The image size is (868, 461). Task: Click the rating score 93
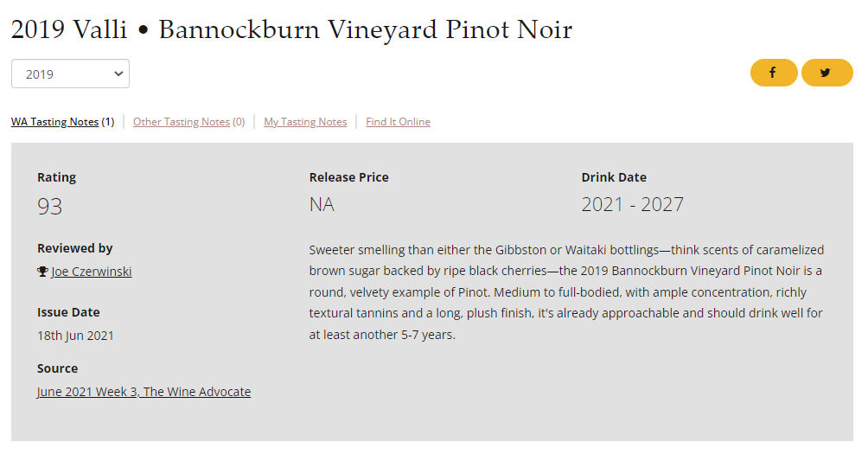(50, 206)
